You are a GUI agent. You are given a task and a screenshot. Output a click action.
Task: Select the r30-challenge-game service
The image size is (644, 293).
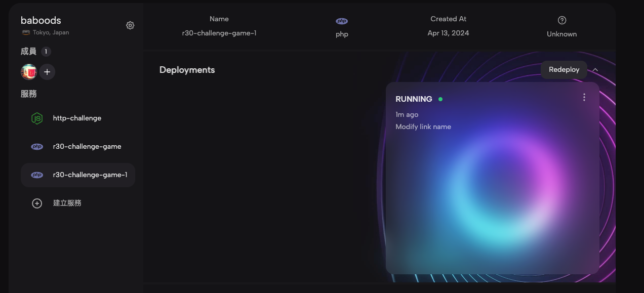[x=87, y=147]
